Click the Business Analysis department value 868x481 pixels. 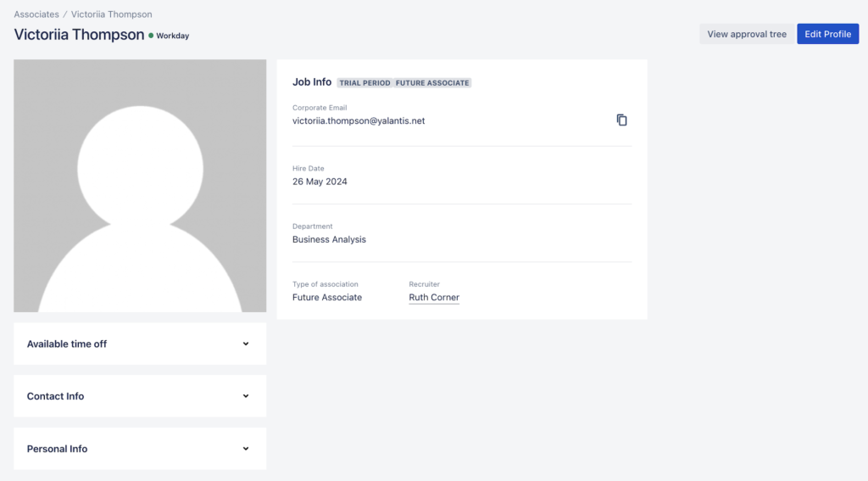tap(330, 239)
